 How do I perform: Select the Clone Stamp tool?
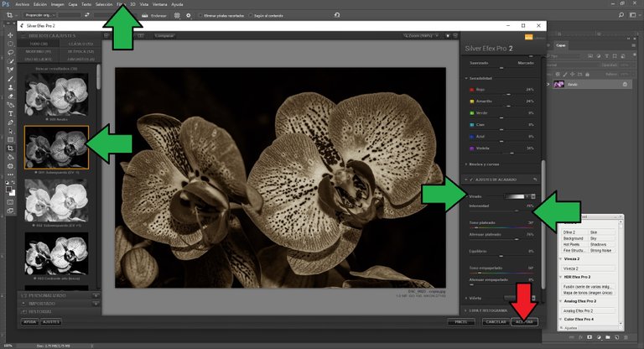[10, 87]
